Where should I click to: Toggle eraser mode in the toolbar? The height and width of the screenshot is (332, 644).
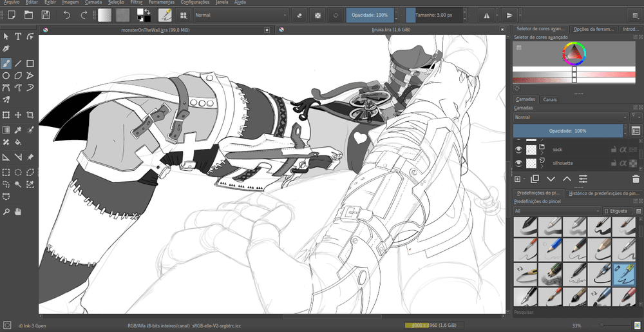[299, 14]
